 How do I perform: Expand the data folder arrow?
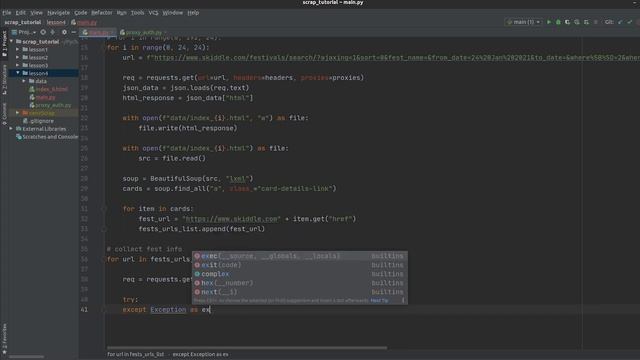pos(24,81)
